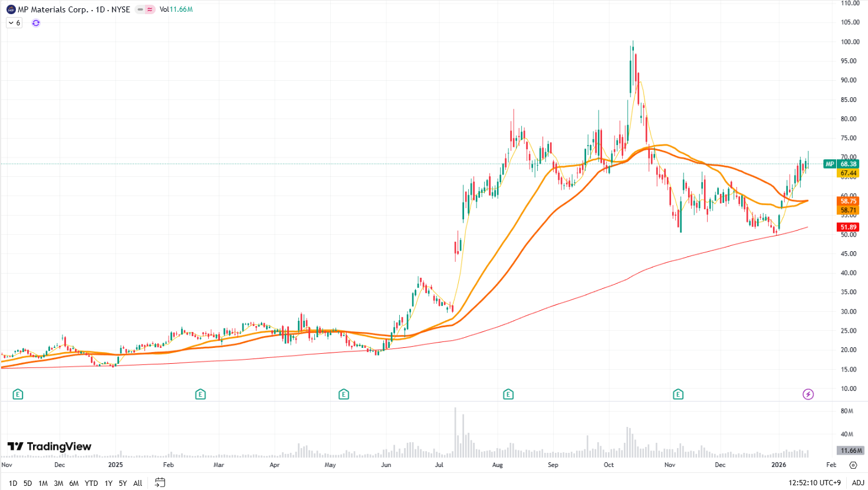Viewport: 868px width, 490px height.
Task: Click the pink approximate-equals data icon
Action: point(150,9)
